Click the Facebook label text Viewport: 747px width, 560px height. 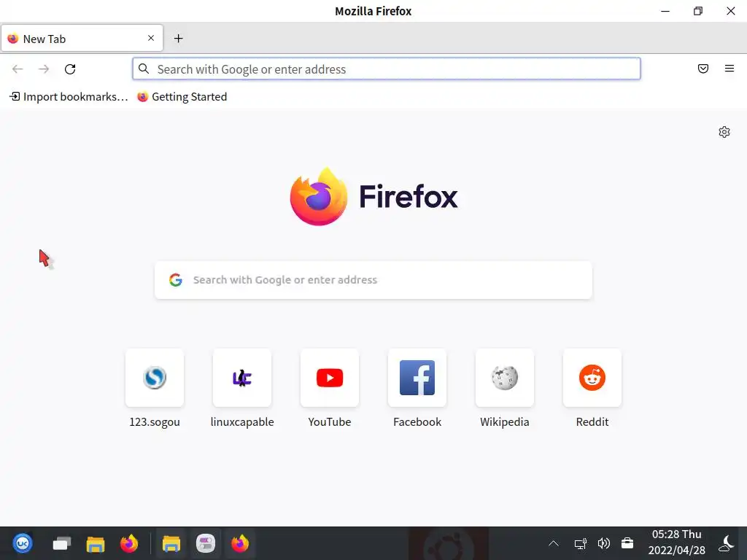[x=417, y=422]
